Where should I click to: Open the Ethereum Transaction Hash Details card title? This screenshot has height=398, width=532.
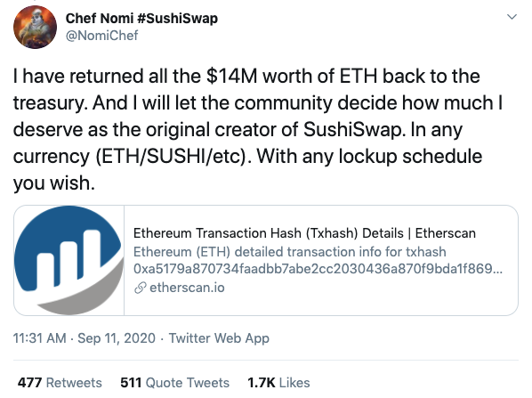tap(304, 233)
